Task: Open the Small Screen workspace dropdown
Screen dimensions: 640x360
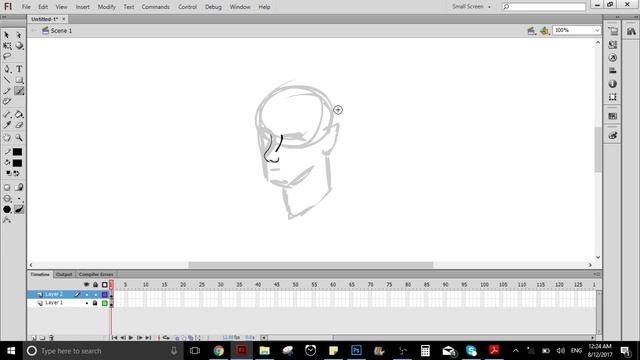Action: click(471, 7)
